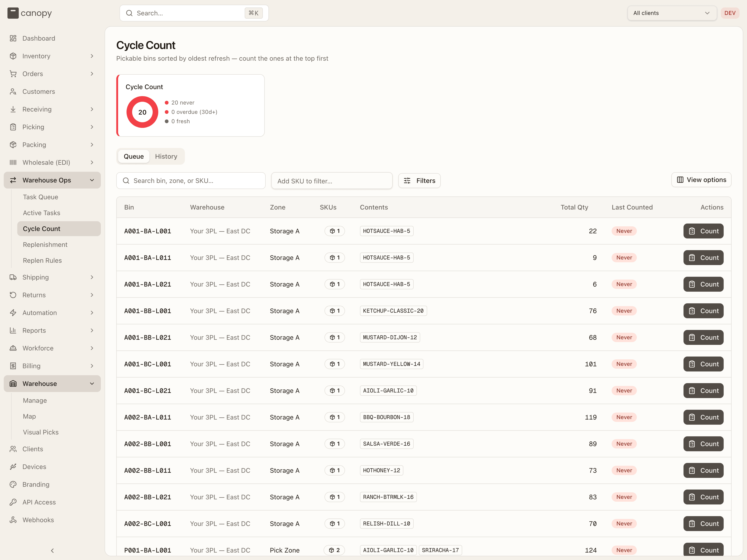Open Replen Rules submenu item
The height and width of the screenshot is (560, 747).
(42, 260)
